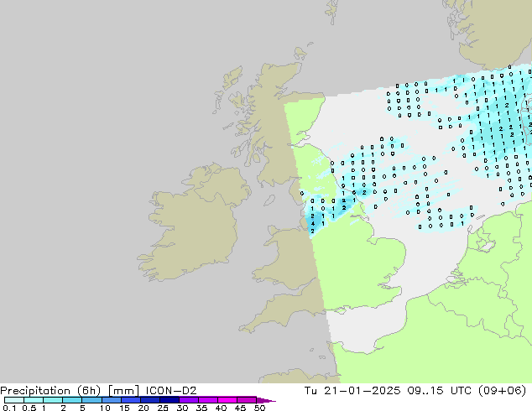Screen dimensions: 532x411
Task: Click the '0.5' legend value label
Action: 29,408
